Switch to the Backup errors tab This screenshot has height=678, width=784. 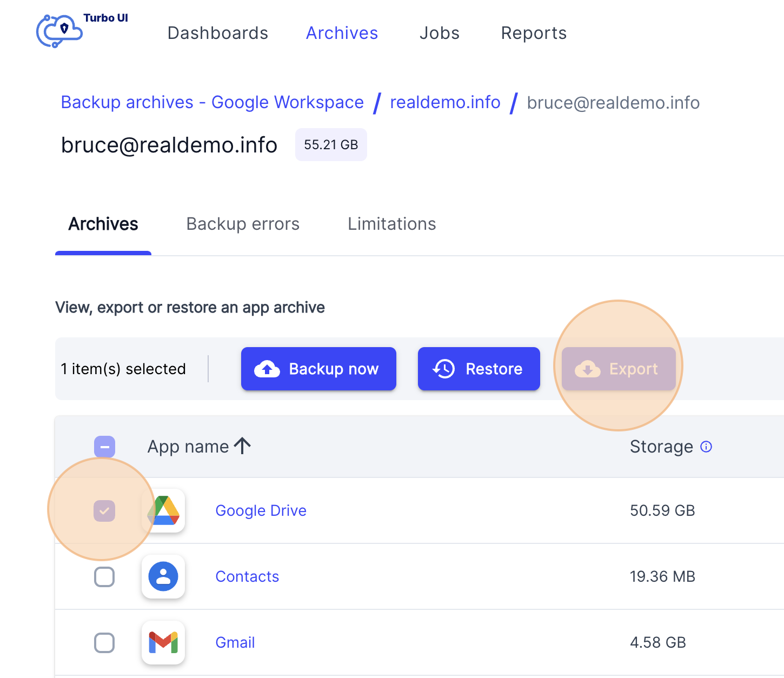coord(243,224)
